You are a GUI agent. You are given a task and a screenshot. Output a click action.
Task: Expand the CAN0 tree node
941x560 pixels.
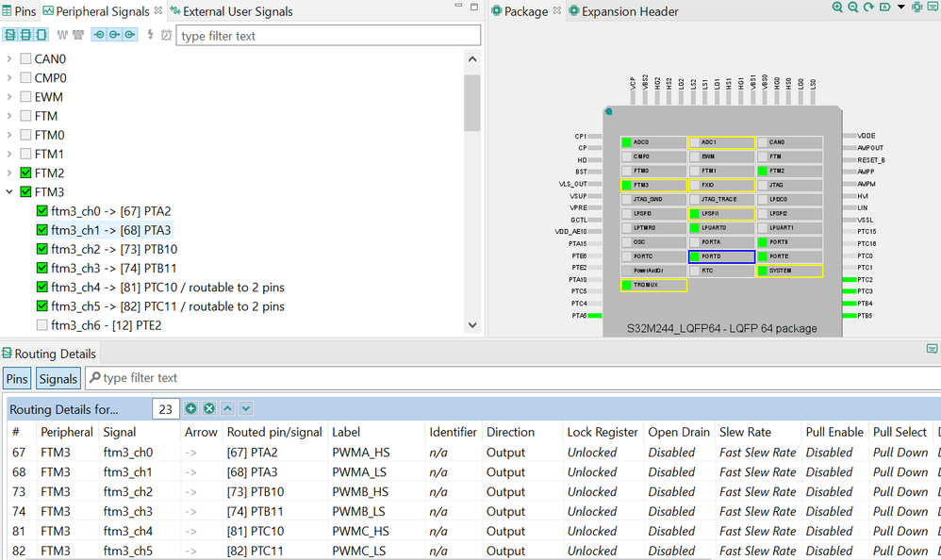(9, 58)
